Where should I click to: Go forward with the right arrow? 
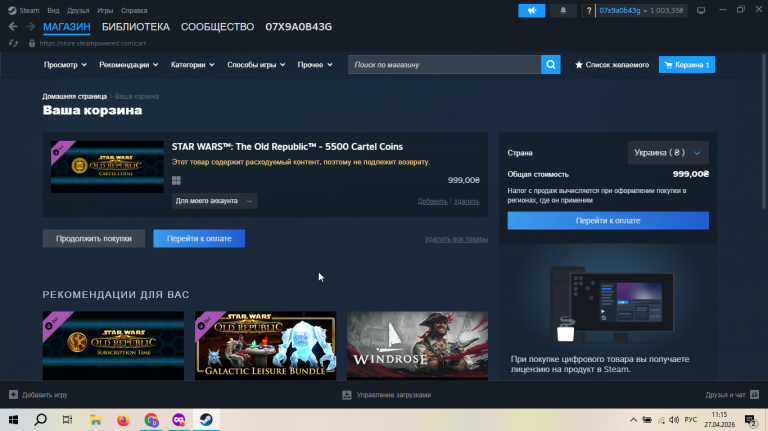click(x=30, y=26)
